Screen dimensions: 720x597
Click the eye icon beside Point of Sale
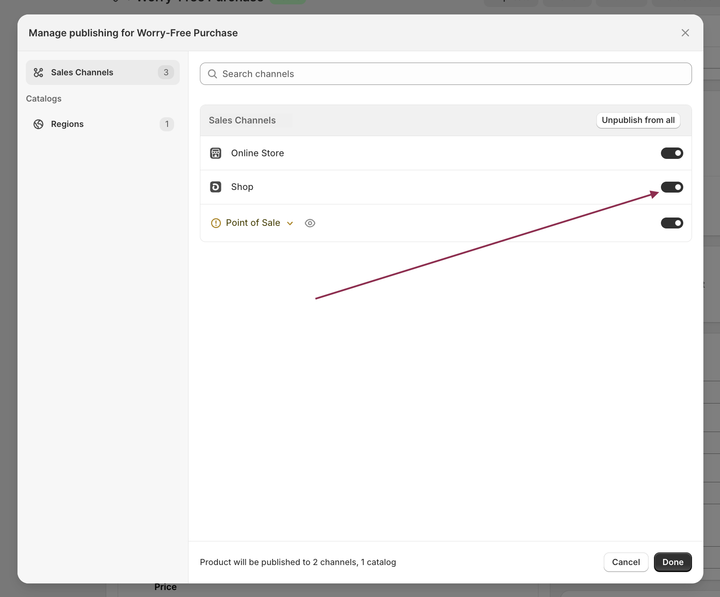310,223
